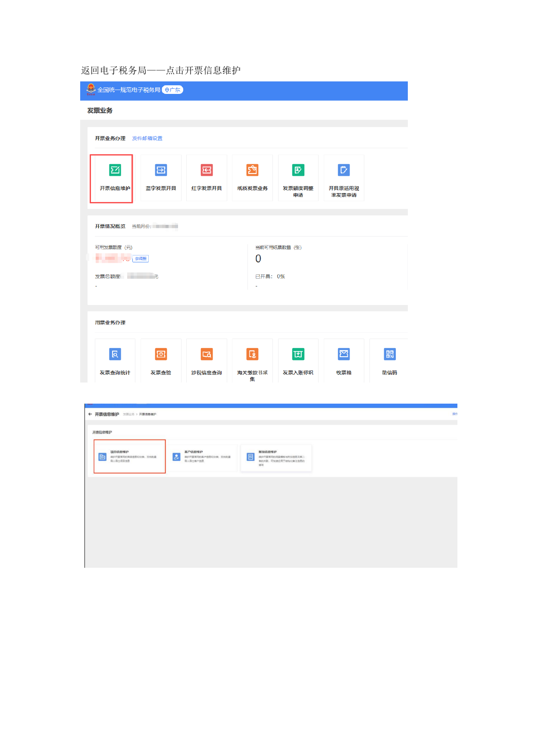This screenshot has width=535, height=756.
Task: Click the 助信码 QR code icon
Action: click(x=389, y=355)
